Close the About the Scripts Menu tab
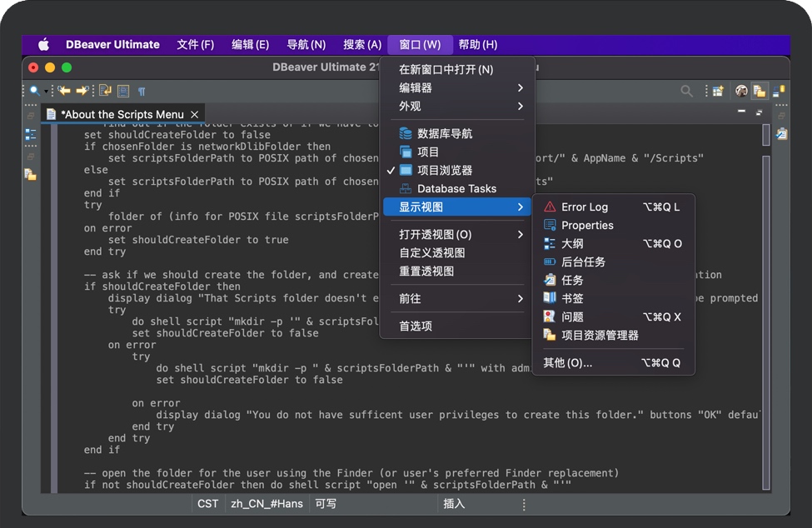The image size is (812, 528). point(195,114)
